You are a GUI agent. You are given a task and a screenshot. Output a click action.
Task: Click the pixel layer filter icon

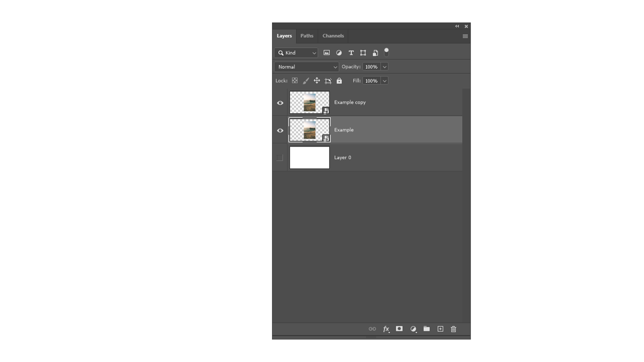[x=326, y=53]
